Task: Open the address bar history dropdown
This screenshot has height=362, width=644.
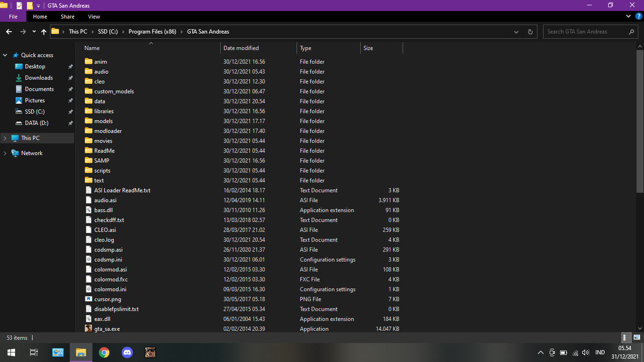Action: tap(516, 32)
